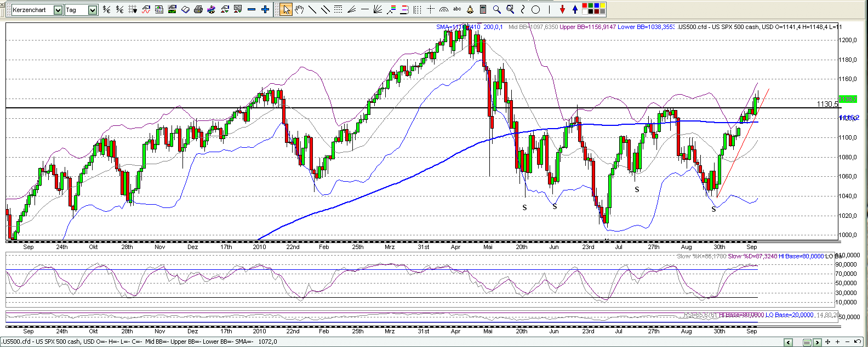
Task: Open the Kerzenchart chart type dropdown
Action: pos(58,10)
